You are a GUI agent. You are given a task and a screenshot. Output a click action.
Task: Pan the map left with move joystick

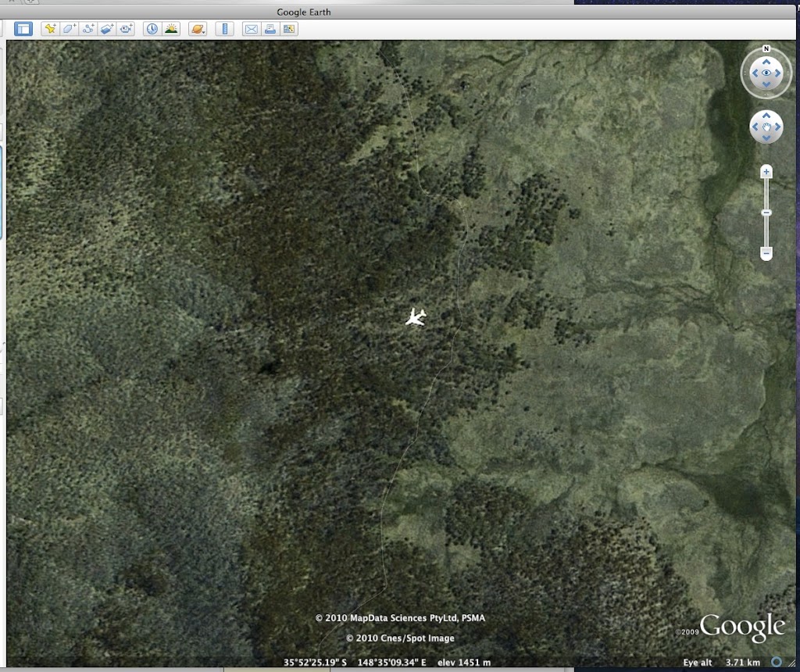click(x=755, y=127)
